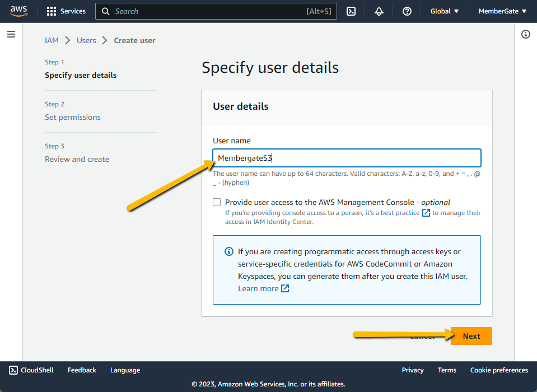This screenshot has width=537, height=392.
Task: Click the info icon in the blue notice box
Action: (x=229, y=251)
